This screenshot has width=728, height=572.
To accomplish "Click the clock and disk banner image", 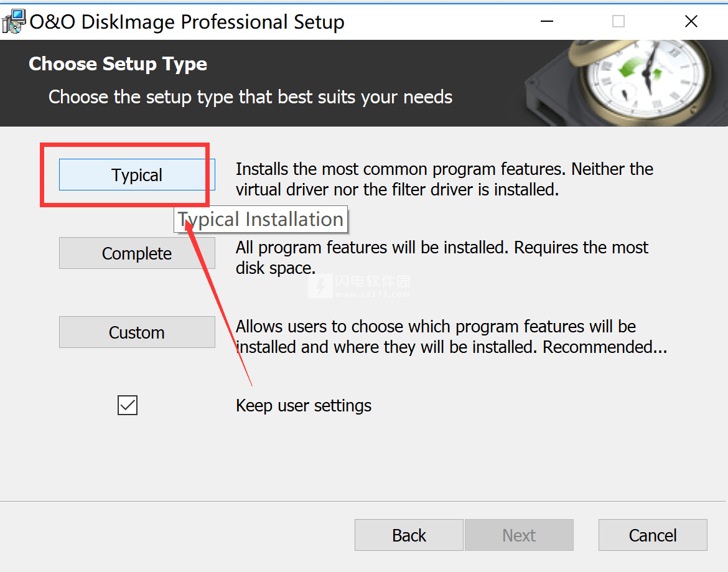I will (627, 83).
